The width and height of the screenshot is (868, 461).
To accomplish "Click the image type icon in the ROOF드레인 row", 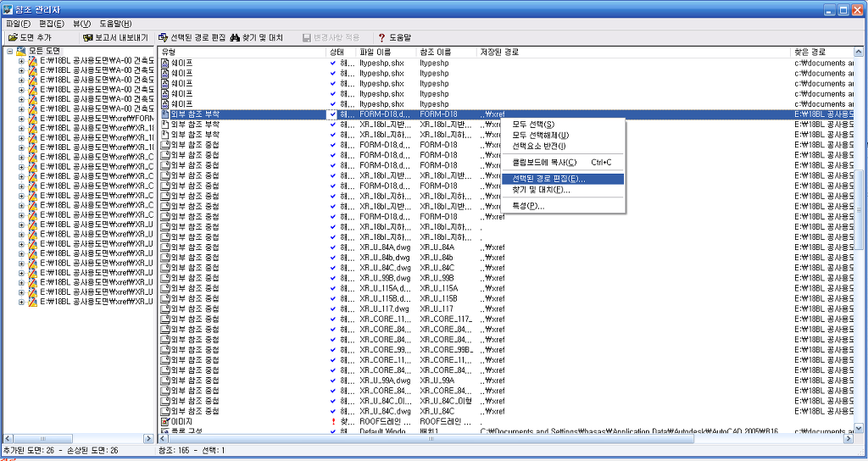I will pos(165,422).
